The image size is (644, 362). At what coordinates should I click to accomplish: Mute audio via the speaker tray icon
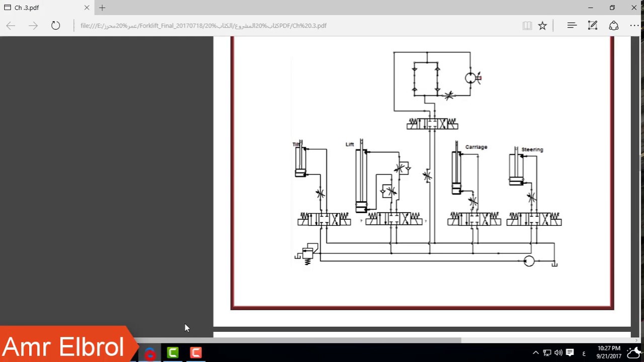tap(558, 352)
